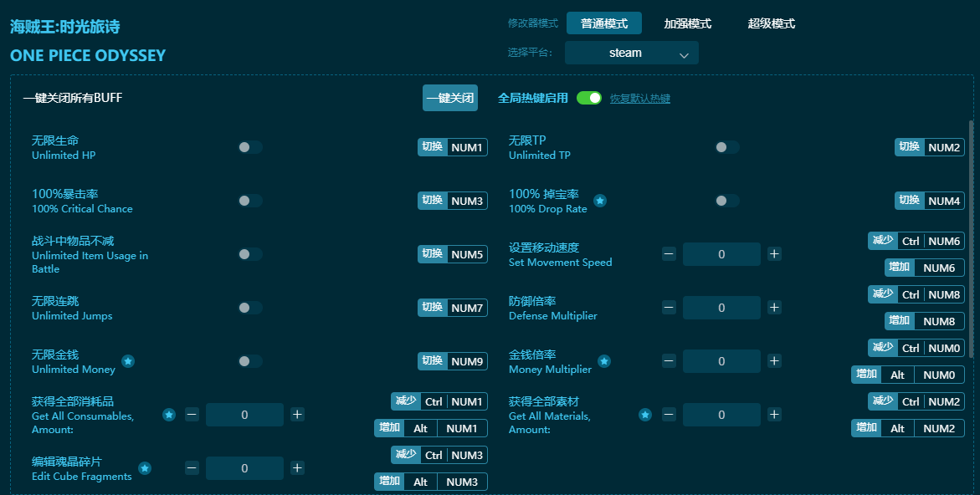The width and height of the screenshot is (980, 495).
Task: Click star icon beside Edit Cube Fragments
Action: [145, 468]
